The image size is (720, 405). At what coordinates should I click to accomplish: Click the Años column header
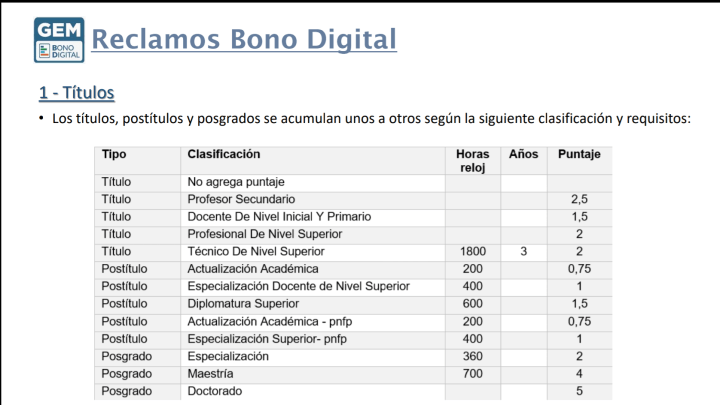click(523, 154)
